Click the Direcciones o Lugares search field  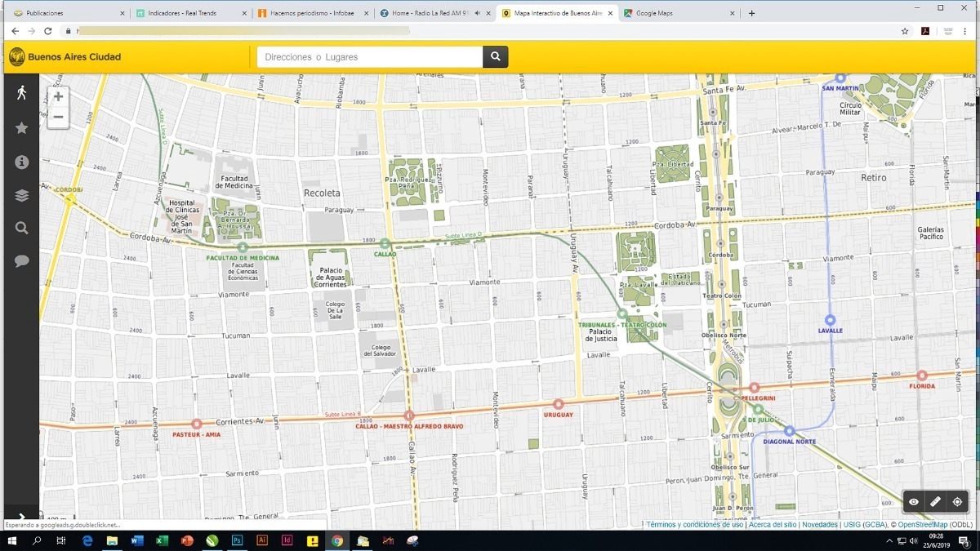click(x=370, y=57)
